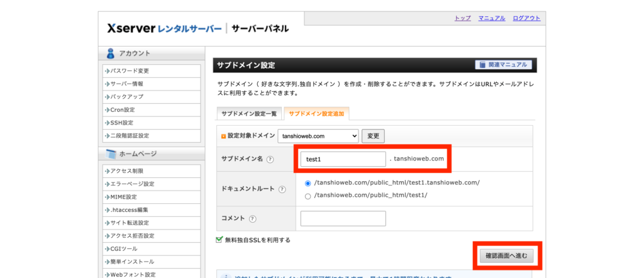The width and height of the screenshot is (644, 278).
Task: Switch to サブドメイン設定追加 tab
Action: (316, 114)
